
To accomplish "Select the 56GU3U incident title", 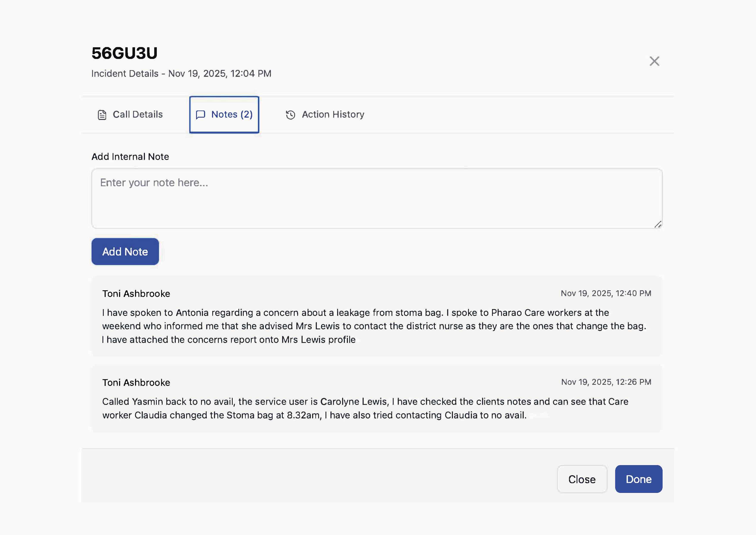I will [124, 53].
